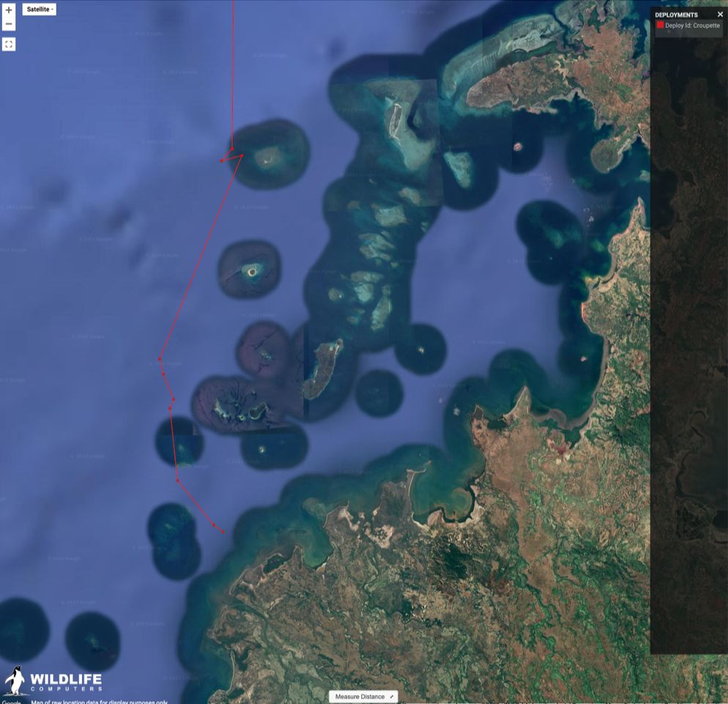
Task: Click the red Croupette color swatch
Action: [660, 25]
